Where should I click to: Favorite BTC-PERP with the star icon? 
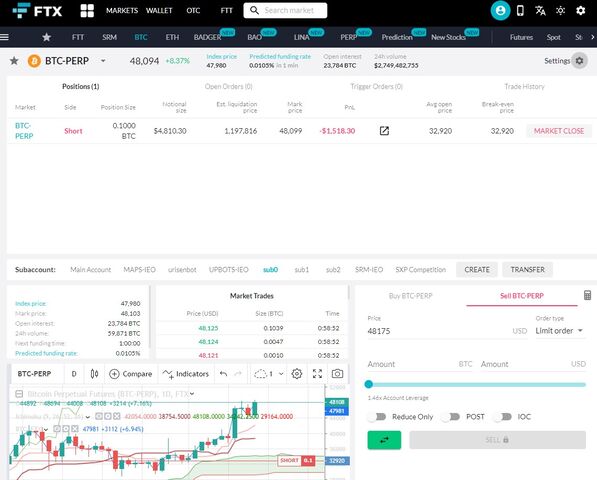pos(14,61)
